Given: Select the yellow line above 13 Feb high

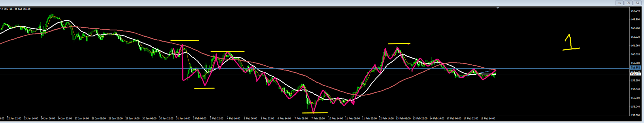Looking at the screenshot, I should point(399,43).
